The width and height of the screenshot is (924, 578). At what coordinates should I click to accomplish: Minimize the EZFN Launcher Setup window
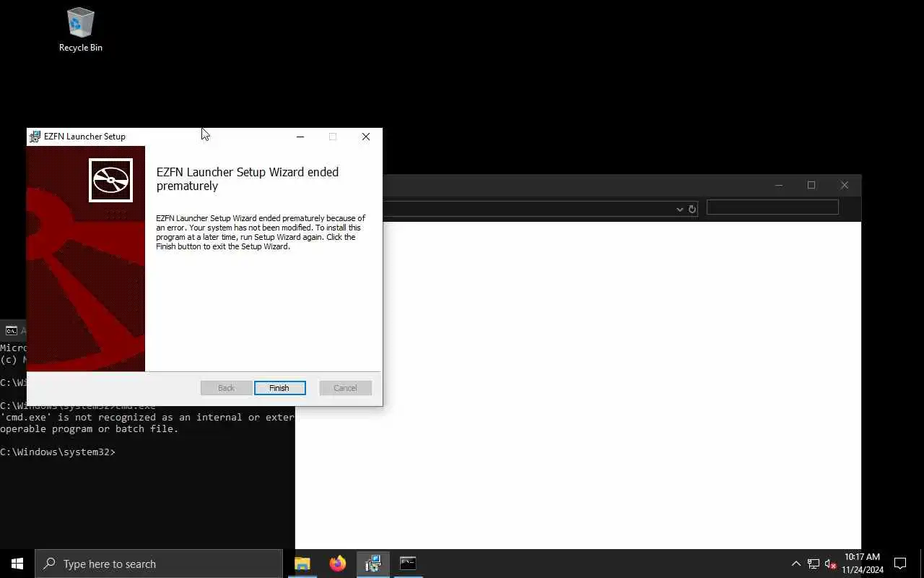tap(300, 137)
